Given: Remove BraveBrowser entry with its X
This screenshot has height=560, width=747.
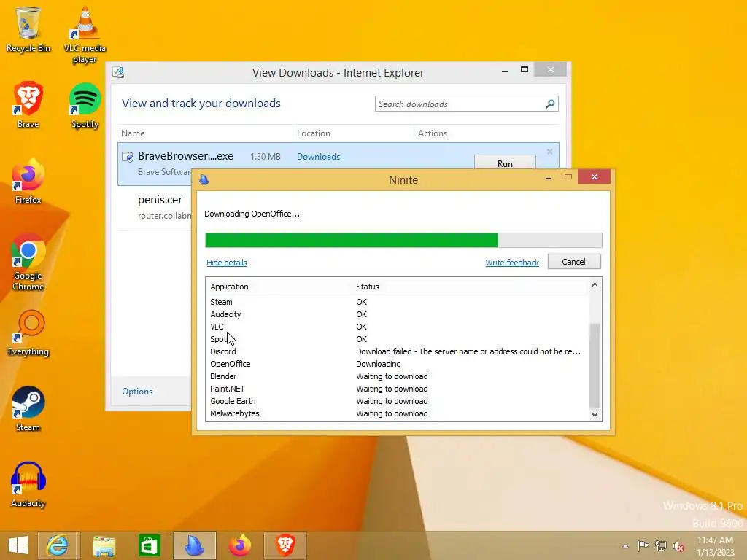Looking at the screenshot, I should (x=550, y=152).
